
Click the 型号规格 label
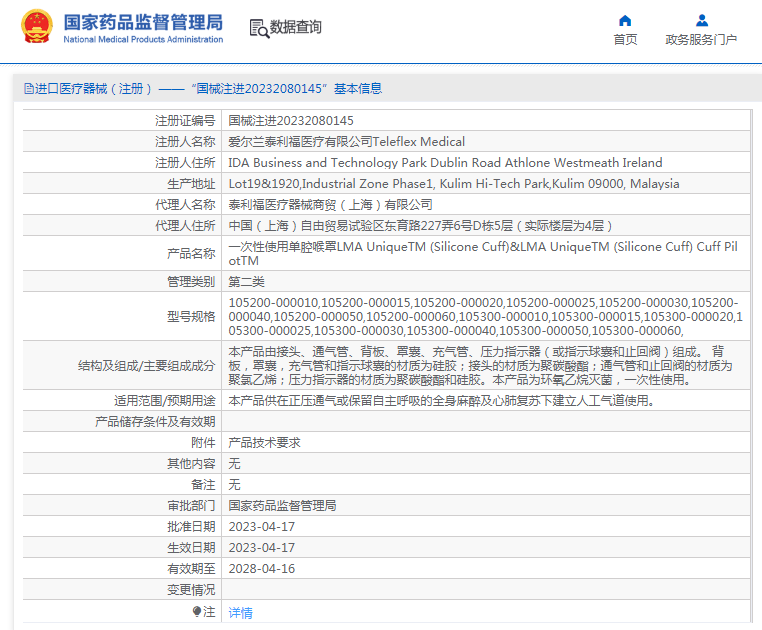click(191, 316)
